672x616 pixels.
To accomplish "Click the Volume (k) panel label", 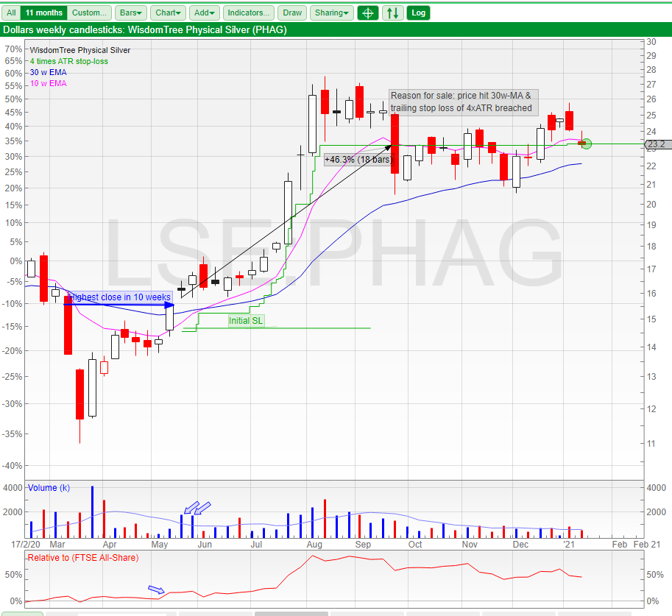I will tap(49, 488).
